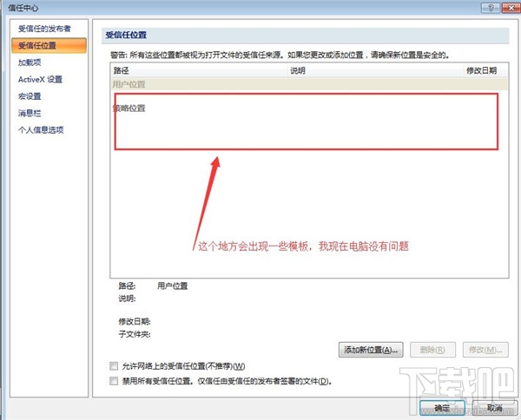This screenshot has width=521, height=420.
Task: Sort the list by the 修改日期 column header
Action: pos(485,70)
